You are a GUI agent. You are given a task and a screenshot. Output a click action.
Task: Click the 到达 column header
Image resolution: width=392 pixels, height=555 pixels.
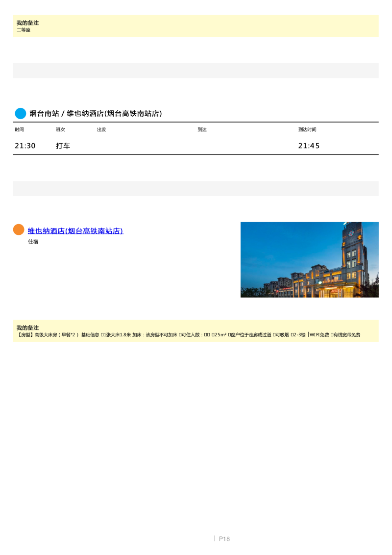[202, 129]
